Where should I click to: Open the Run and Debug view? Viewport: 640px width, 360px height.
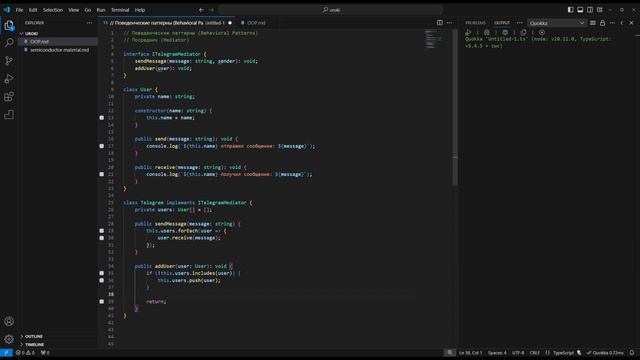[x=9, y=79]
